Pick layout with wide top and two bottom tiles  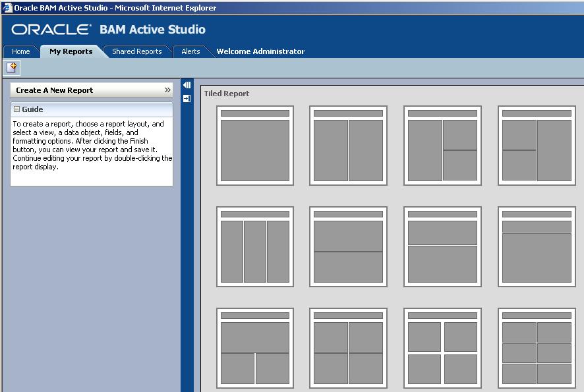[x=255, y=348]
